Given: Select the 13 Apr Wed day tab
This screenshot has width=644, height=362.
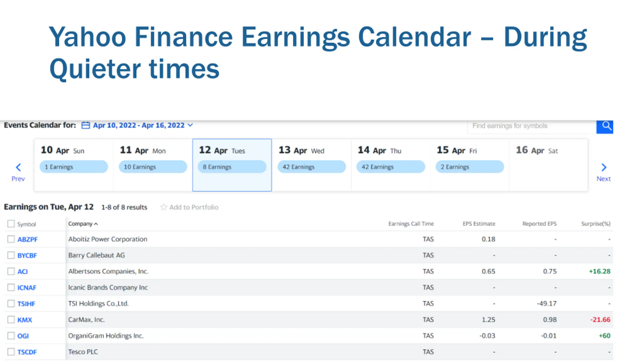Looking at the screenshot, I should (311, 165).
